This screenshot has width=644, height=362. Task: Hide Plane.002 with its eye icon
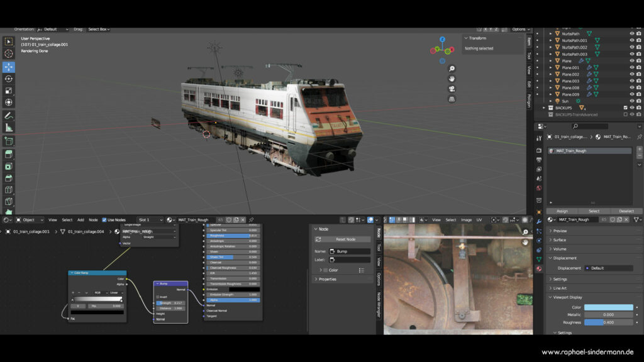632,74
